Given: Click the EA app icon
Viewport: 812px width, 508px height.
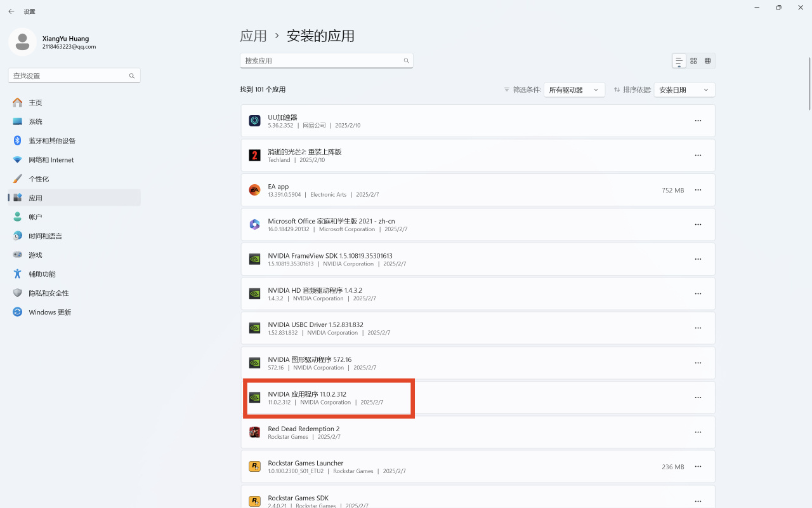Looking at the screenshot, I should pyautogui.click(x=254, y=190).
